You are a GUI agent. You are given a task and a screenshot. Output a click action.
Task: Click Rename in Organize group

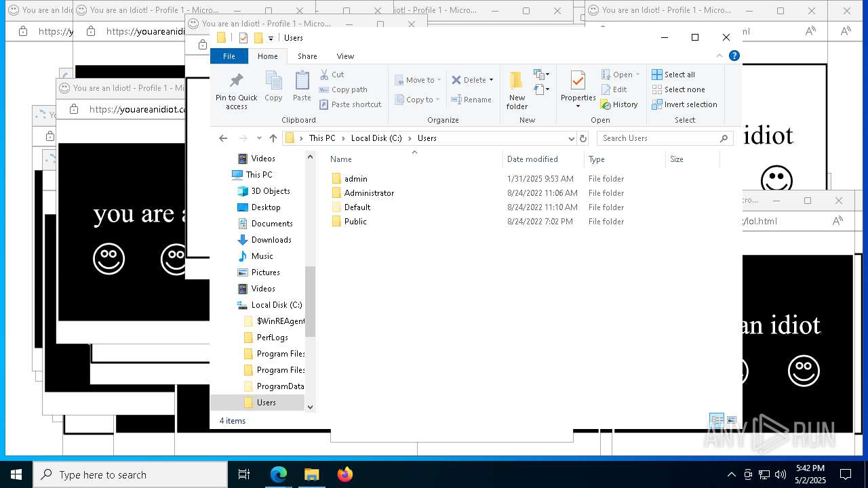pyautogui.click(x=471, y=100)
